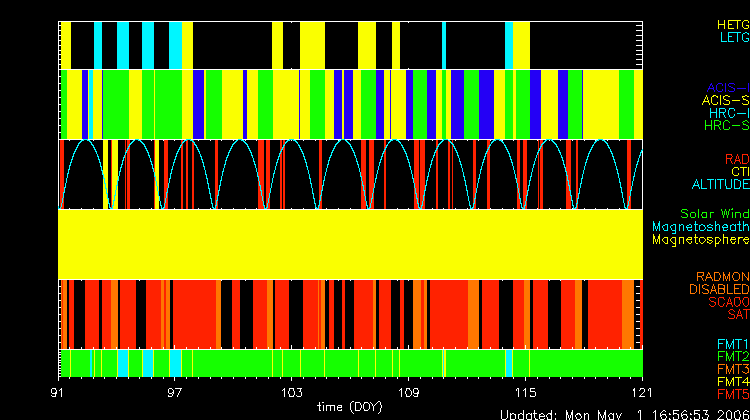The image size is (750, 420).
Task: Click the HRC-S legend entry
Action: click(726, 127)
